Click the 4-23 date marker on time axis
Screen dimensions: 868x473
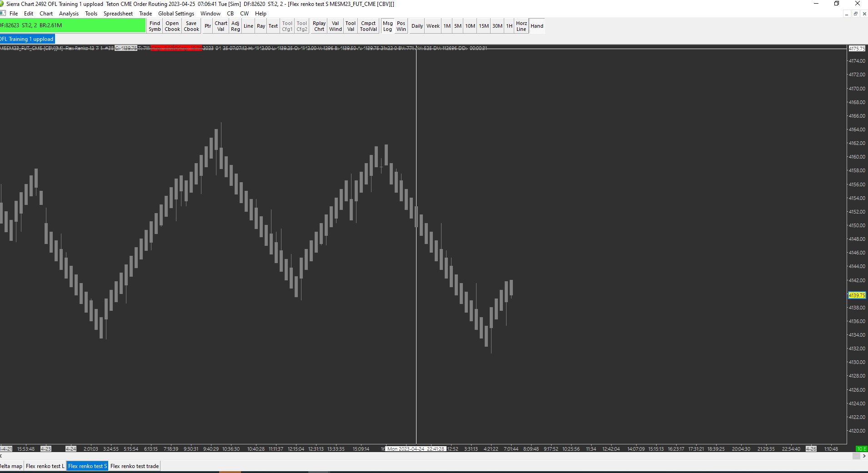[x=46, y=449]
